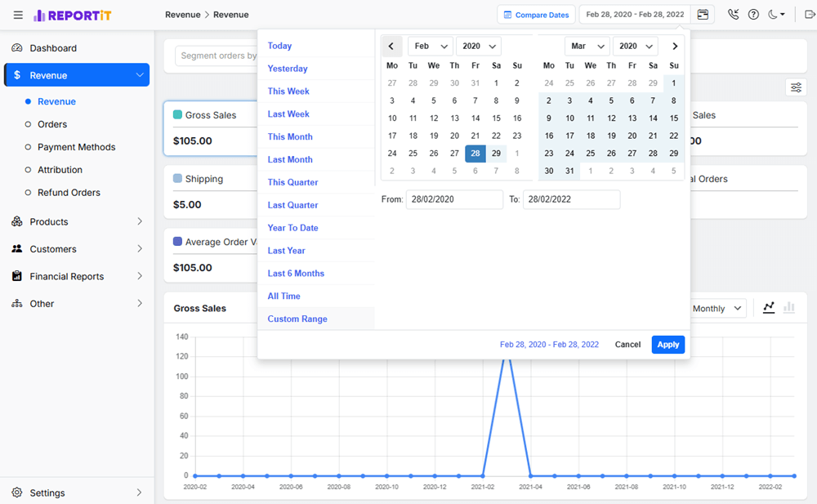
Task: Open the help question mark icon
Action: pyautogui.click(x=753, y=15)
